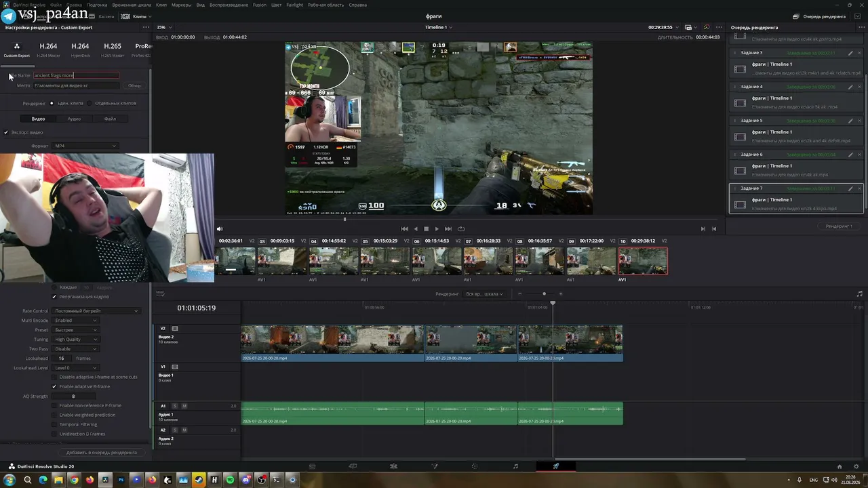Remove Задание 6 from render queue

(x=859, y=155)
